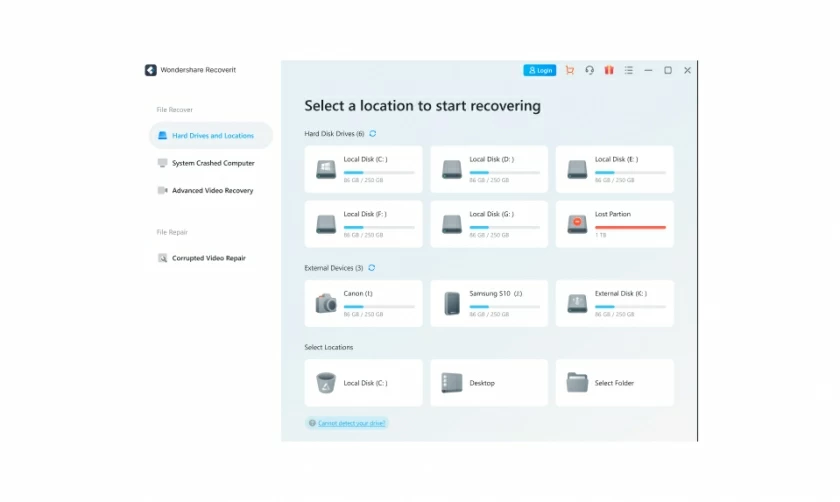Refresh the Hard Disk Drives list

[x=373, y=133]
